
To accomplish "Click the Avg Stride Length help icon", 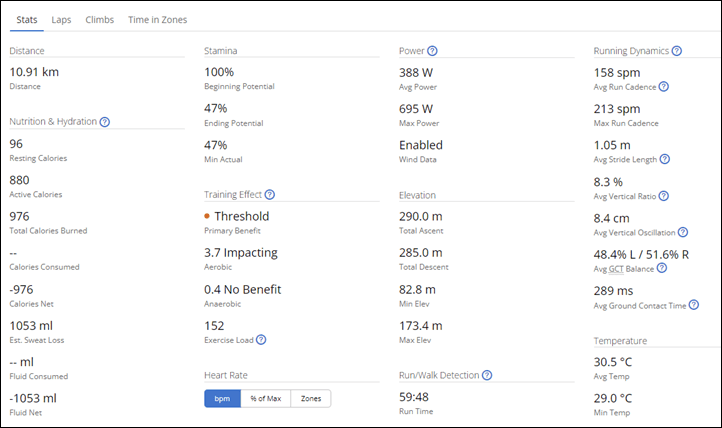I will [664, 159].
